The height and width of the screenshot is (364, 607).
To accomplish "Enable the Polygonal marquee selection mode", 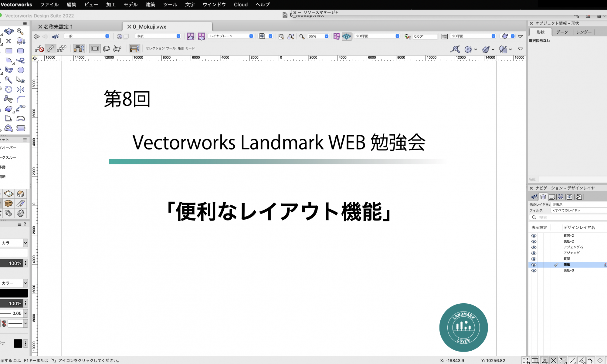I will [117, 49].
